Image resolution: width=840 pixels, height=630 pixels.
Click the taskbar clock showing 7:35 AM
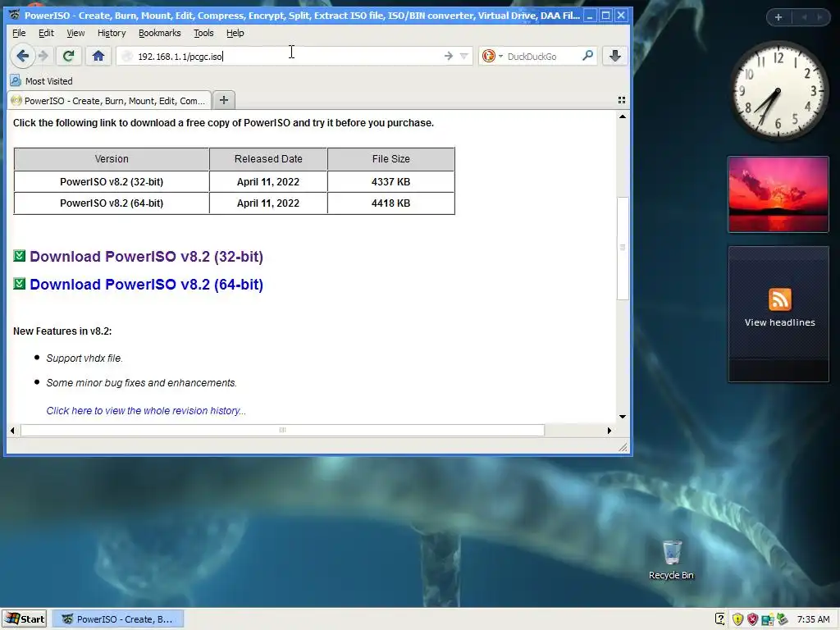point(813,619)
